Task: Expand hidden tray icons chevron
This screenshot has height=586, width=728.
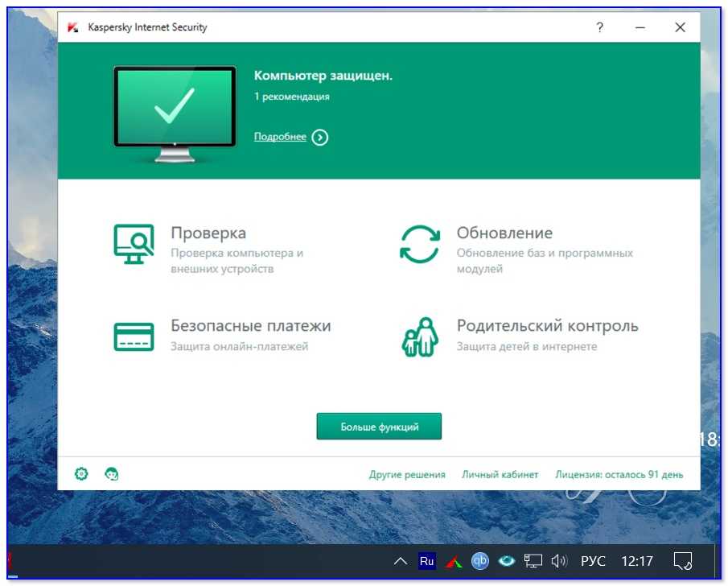Action: 401,561
